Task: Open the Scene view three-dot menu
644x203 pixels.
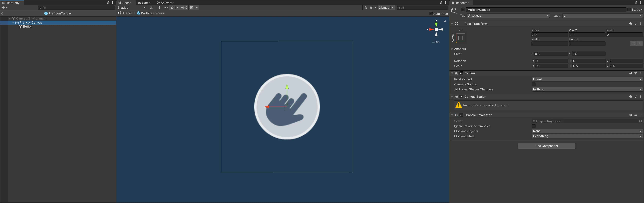Action: coord(446,3)
